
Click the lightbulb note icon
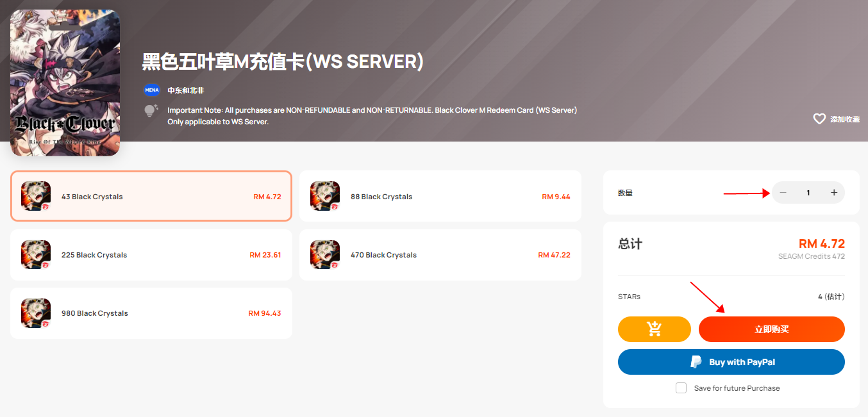151,111
